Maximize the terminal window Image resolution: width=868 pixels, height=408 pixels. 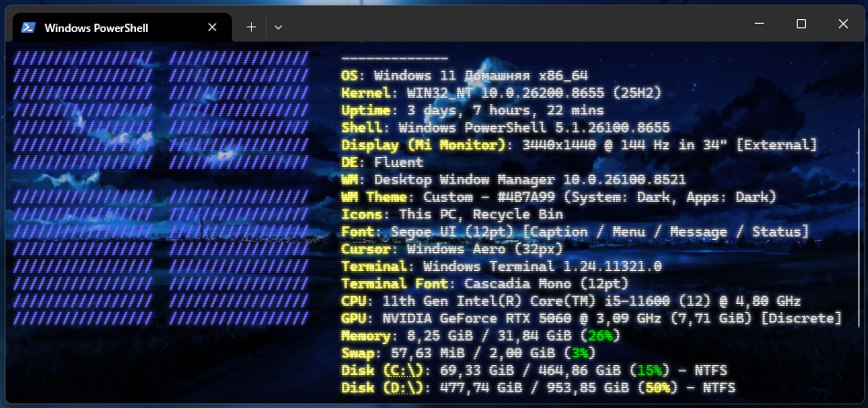[801, 24]
